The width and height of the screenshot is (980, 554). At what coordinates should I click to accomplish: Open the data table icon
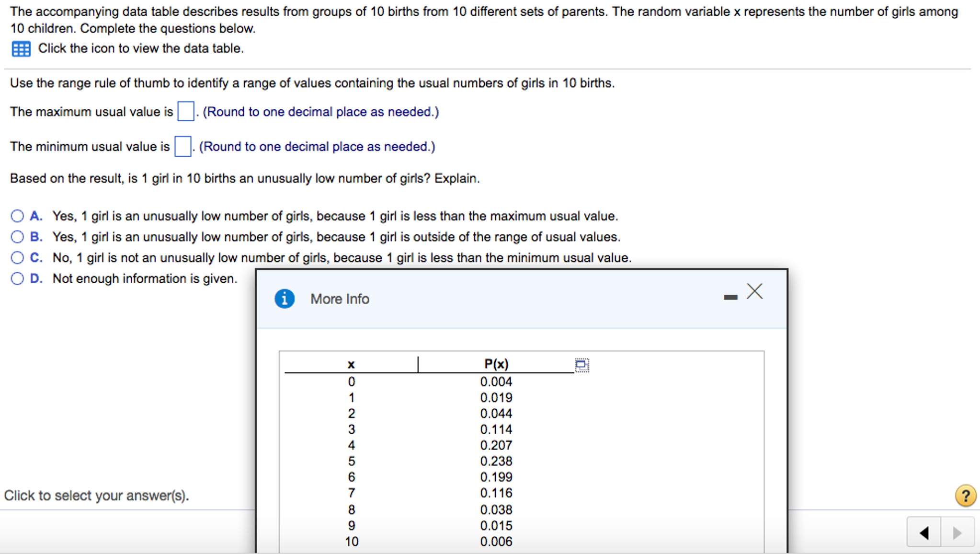(x=21, y=48)
